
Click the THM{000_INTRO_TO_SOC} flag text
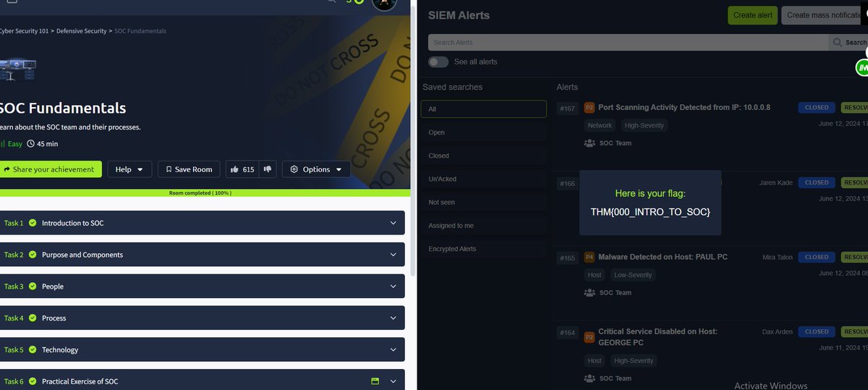(x=650, y=212)
